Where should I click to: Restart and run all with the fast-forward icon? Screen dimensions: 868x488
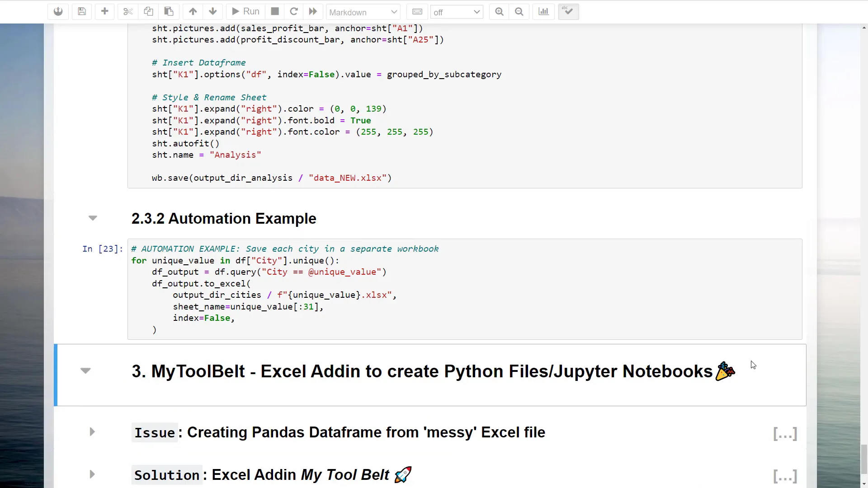(x=313, y=12)
